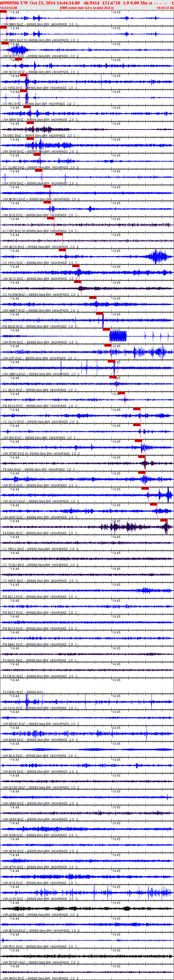Select the PB B018 EHZ station label
The height and width of the screenshot is (980, 174).
[x=40, y=629]
